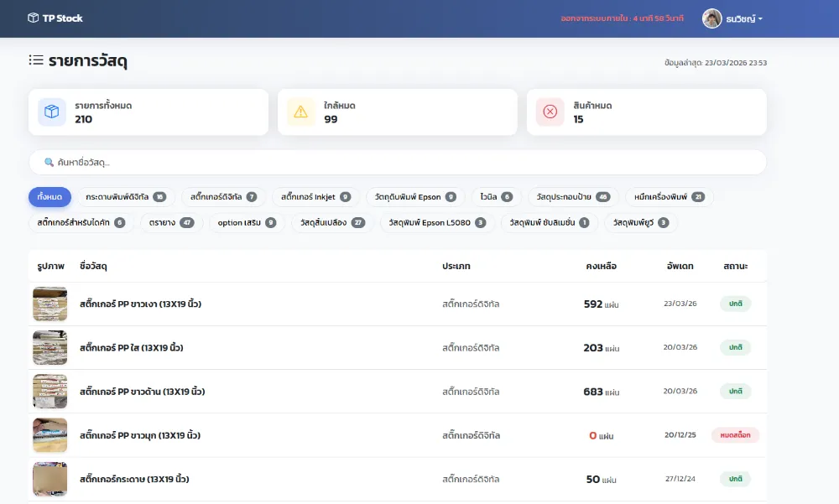The width and height of the screenshot is (839, 504).
Task: Choose the option เสริม filter chip
Action: (x=247, y=222)
